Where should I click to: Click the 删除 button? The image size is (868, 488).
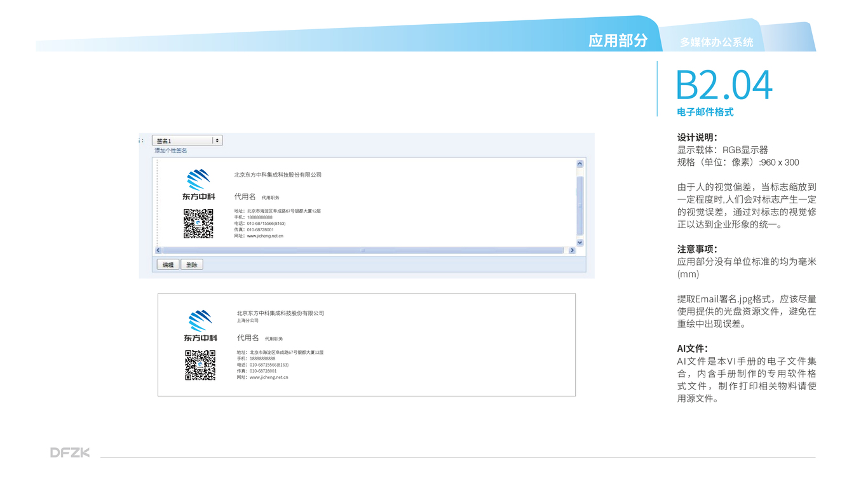pos(192,264)
